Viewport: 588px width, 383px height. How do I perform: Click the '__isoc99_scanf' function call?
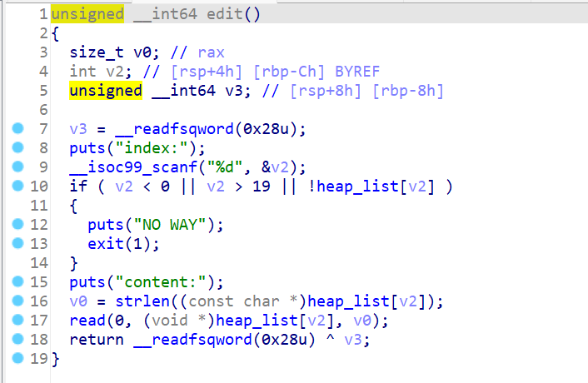(x=133, y=167)
